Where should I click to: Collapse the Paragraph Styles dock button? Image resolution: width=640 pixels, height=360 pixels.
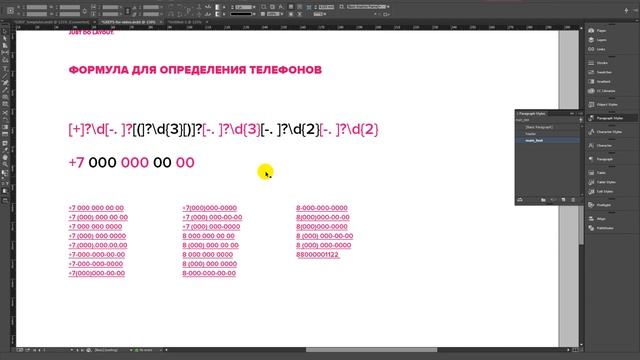point(610,118)
